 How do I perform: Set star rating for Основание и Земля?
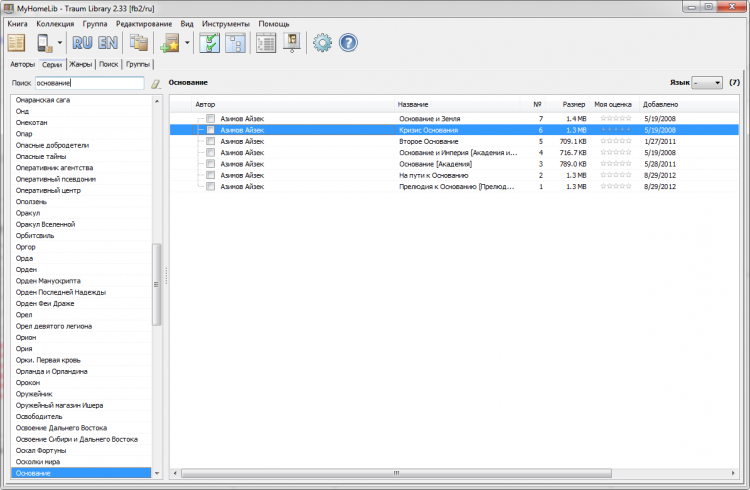(616, 118)
